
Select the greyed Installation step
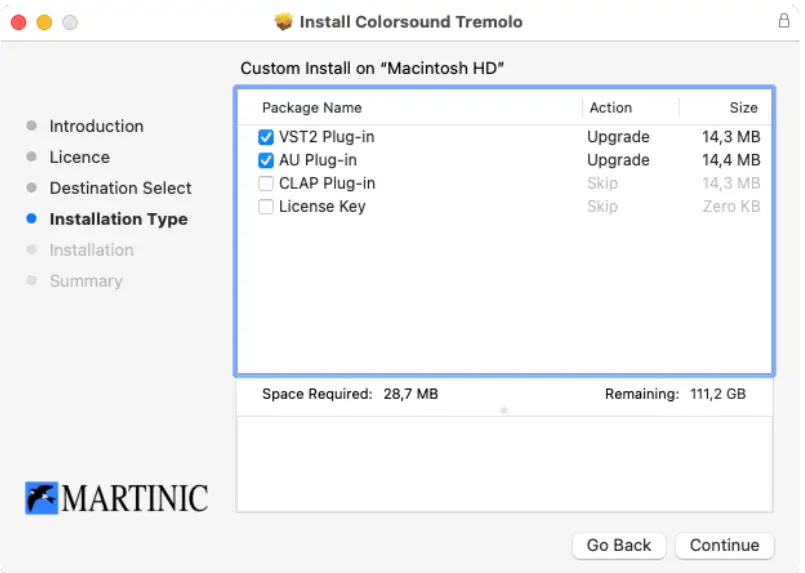[91, 250]
